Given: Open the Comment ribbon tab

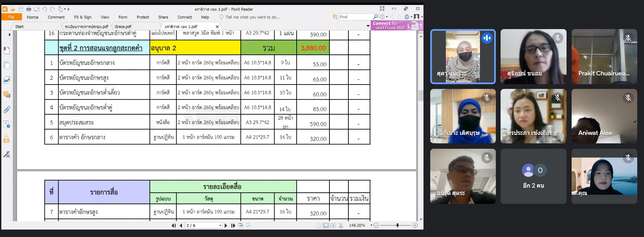Looking at the screenshot, I should pyautogui.click(x=56, y=17).
